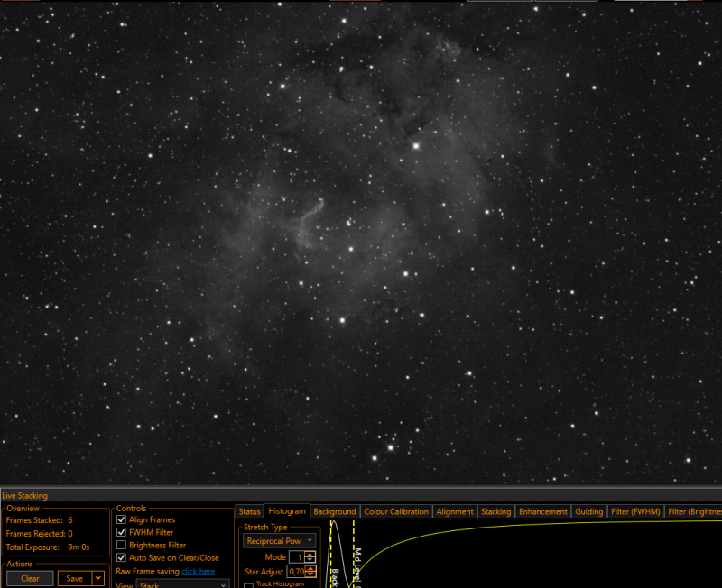Uncheck Auto Save on Clear/Close
The height and width of the screenshot is (588, 722).
point(122,557)
